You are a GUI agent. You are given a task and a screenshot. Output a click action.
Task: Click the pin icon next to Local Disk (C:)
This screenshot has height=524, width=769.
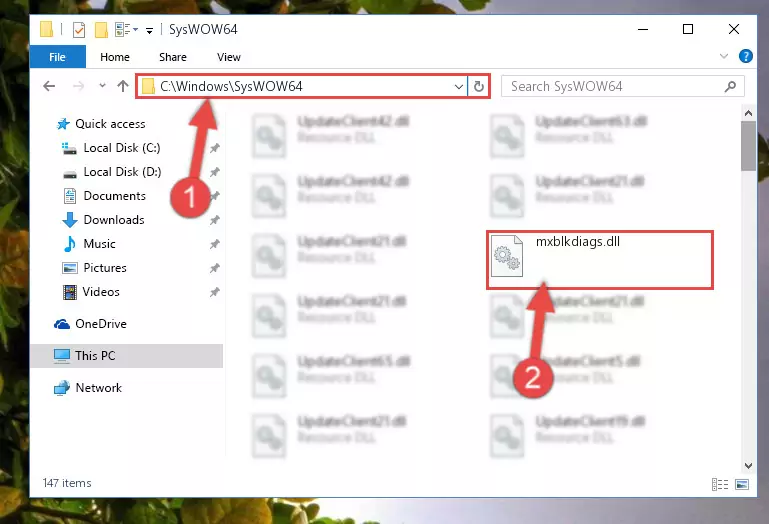215,148
